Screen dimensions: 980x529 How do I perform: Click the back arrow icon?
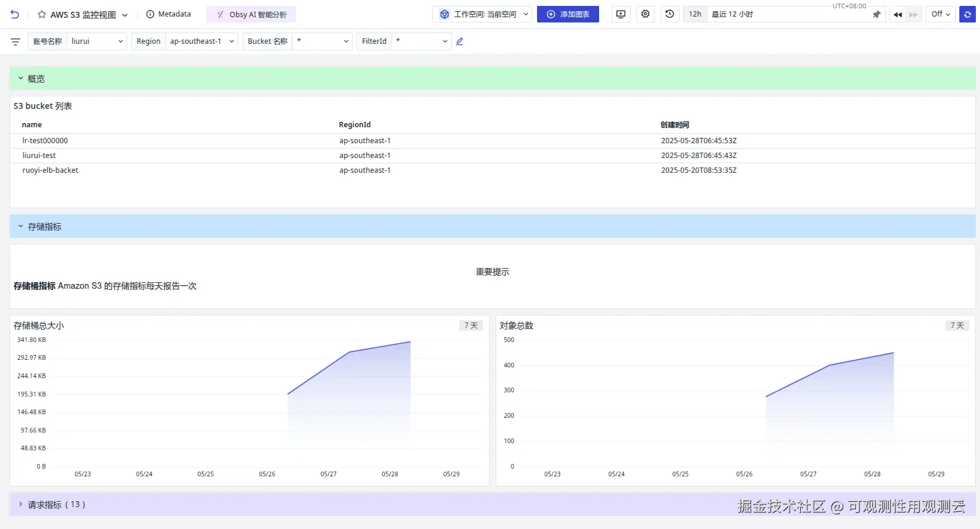click(x=15, y=14)
